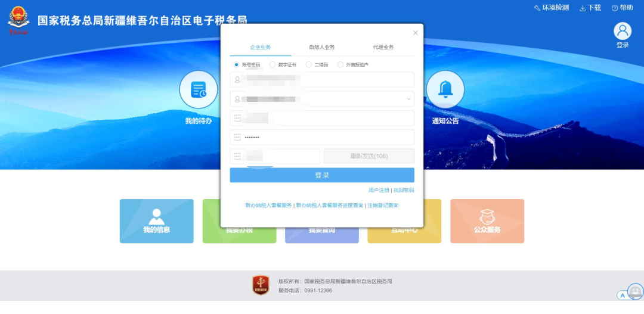Open 环境检测 environment check
Image resolution: width=644 pixels, height=314 pixels.
[551, 8]
